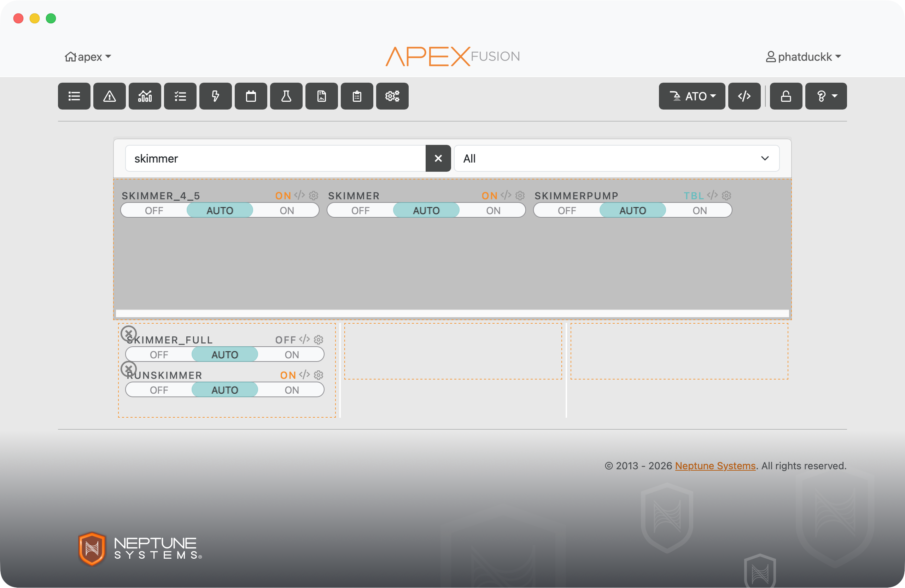This screenshot has width=905, height=588.
Task: Set SKIMMER outlet to AUTO
Action: pyautogui.click(x=426, y=211)
